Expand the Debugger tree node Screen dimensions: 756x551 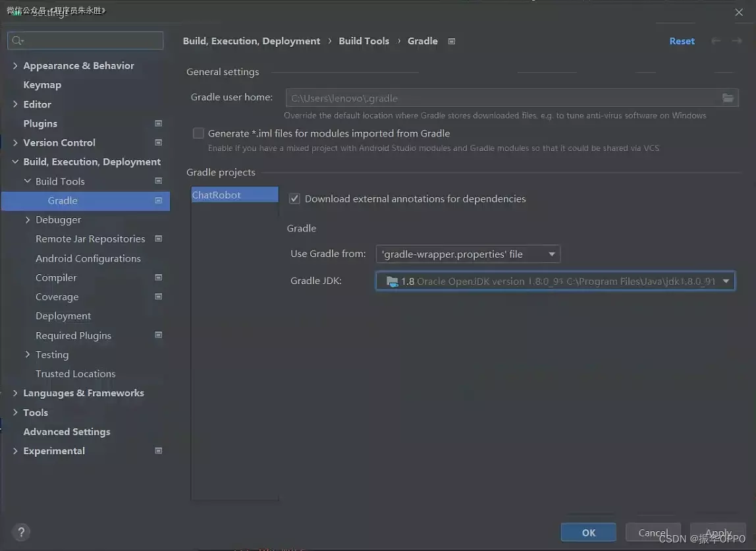point(28,219)
